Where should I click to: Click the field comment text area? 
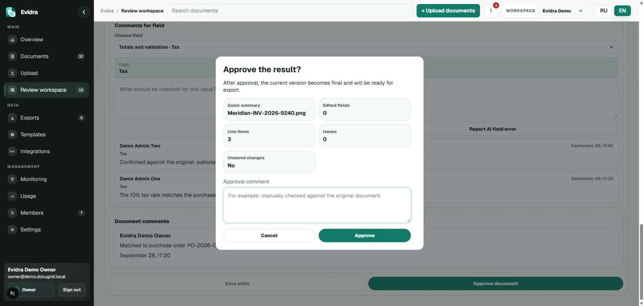point(366,100)
